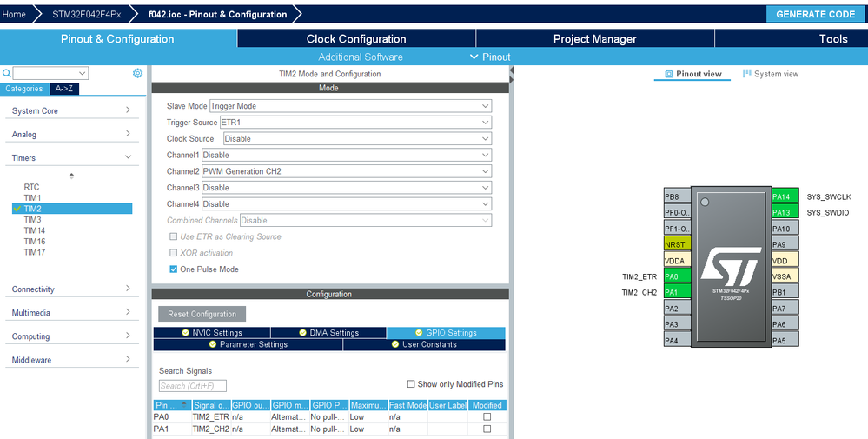Collapse the Timers category
This screenshot has height=439, width=868.
pyautogui.click(x=72, y=157)
